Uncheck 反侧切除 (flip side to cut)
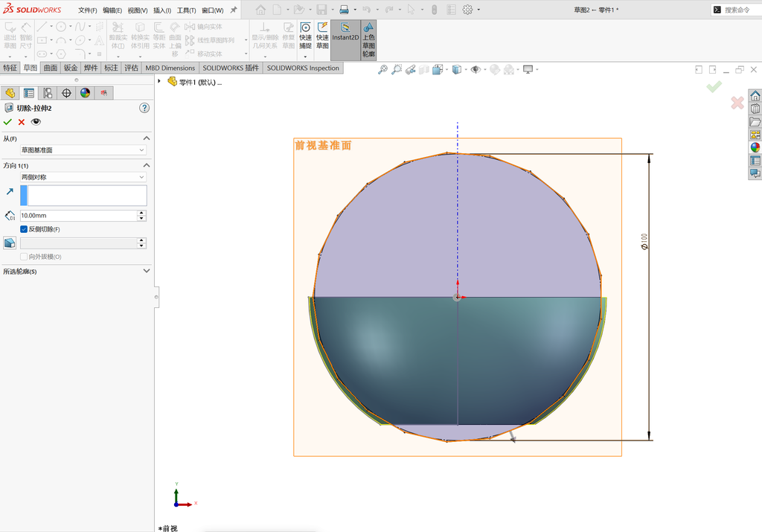 tap(24, 229)
